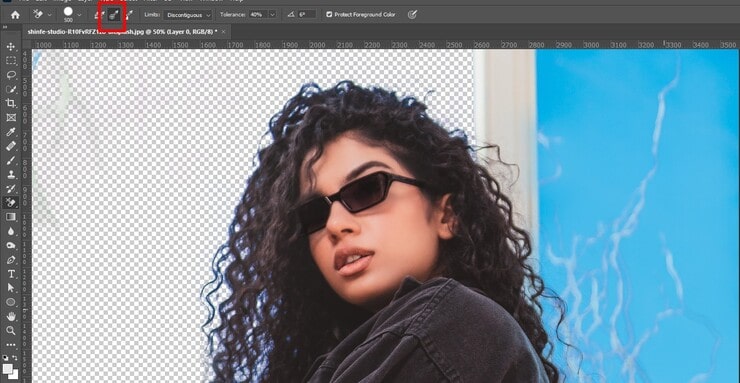The height and width of the screenshot is (383, 740).
Task: Select the Hand tool
Action: 11,316
